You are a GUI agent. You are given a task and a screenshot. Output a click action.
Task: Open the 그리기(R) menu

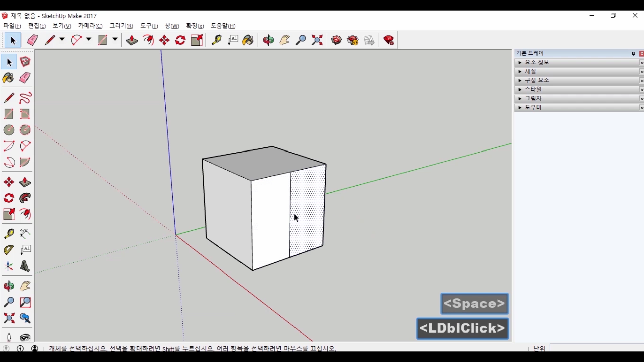[121, 26]
